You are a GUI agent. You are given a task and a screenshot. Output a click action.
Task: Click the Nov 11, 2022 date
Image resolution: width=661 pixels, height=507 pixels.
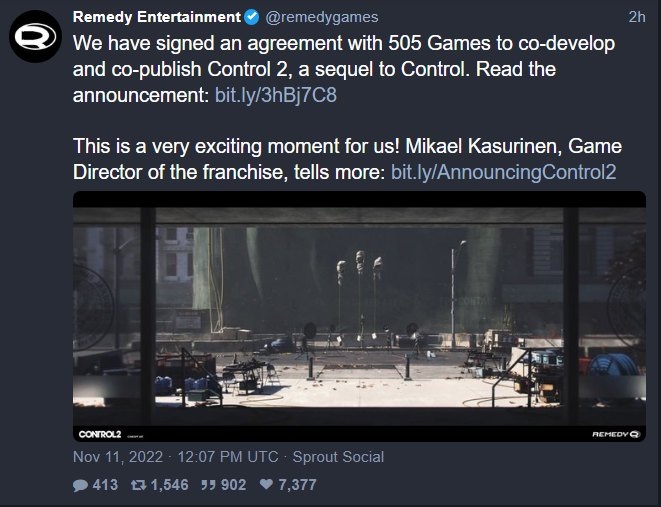point(120,457)
